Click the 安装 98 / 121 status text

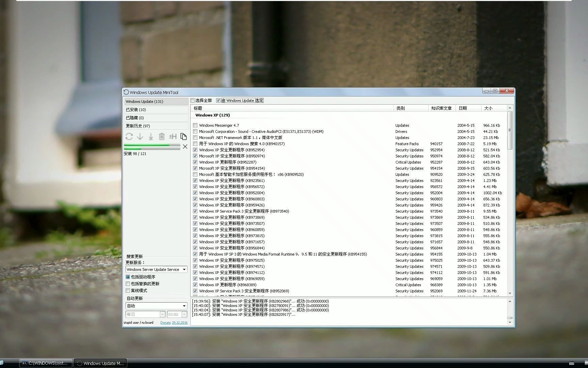135,154
